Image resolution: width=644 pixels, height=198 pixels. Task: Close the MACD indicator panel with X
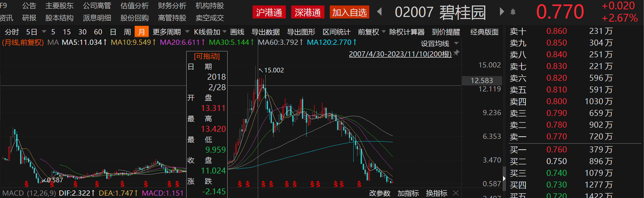point(456,193)
